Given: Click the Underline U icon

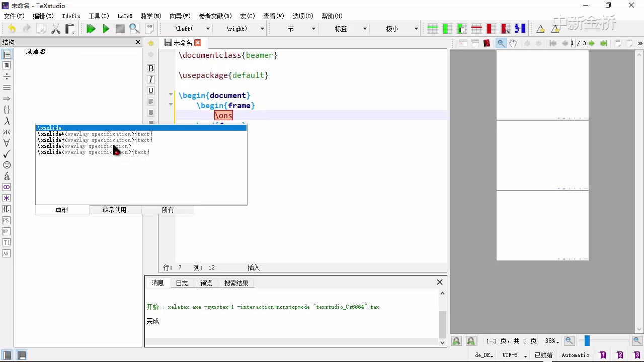Looking at the screenshot, I should tap(150, 90).
